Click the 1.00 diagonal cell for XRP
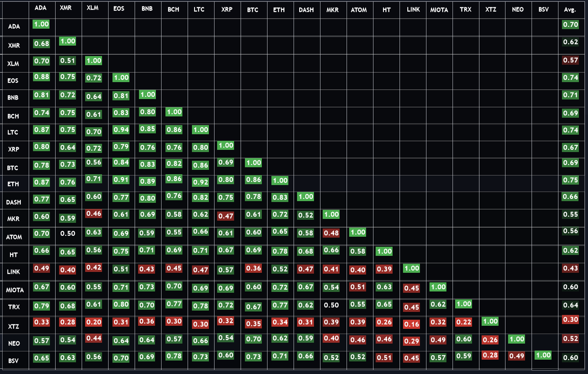This screenshot has width=588, height=374. click(226, 145)
